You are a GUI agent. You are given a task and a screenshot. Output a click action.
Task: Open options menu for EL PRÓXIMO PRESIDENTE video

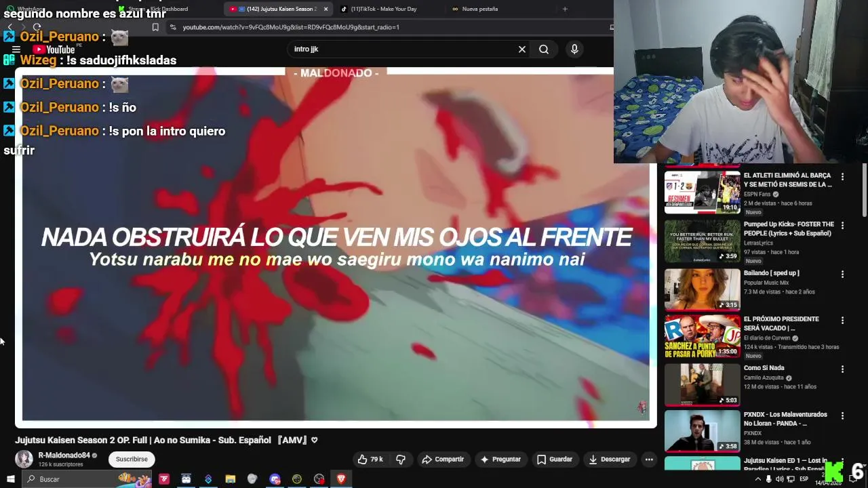coord(842,321)
